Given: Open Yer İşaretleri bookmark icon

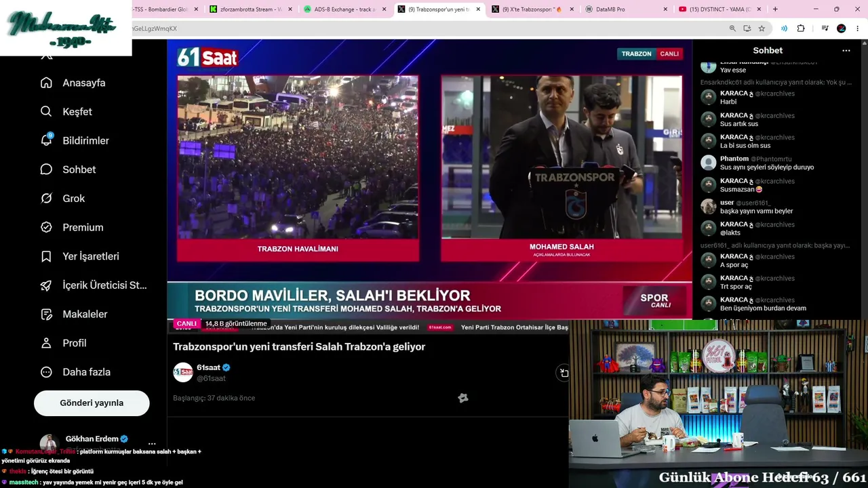Looking at the screenshot, I should pos(46,256).
